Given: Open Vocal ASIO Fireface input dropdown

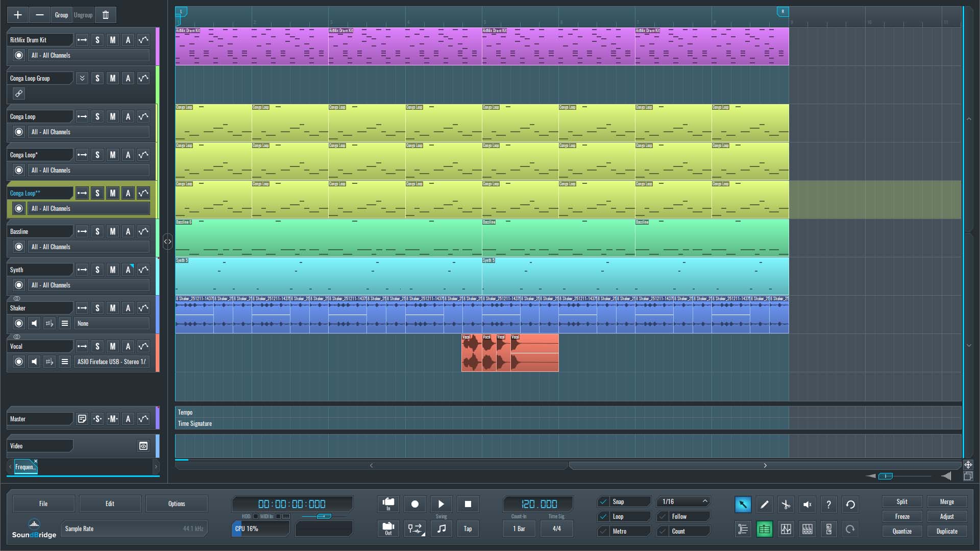Looking at the screenshot, I should (x=112, y=362).
